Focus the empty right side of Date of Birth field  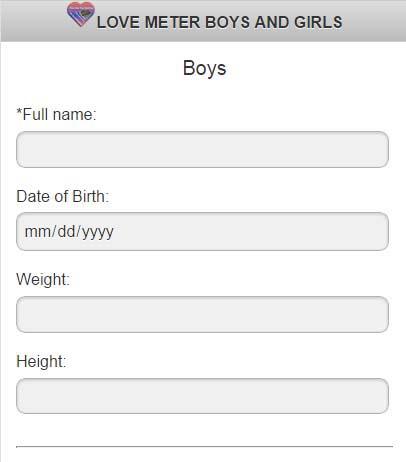[253, 231]
